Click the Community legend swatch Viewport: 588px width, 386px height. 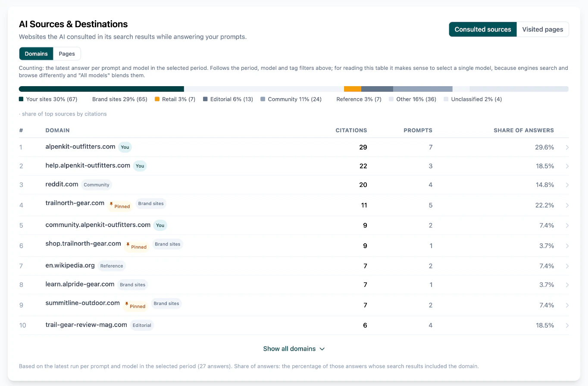(x=263, y=99)
